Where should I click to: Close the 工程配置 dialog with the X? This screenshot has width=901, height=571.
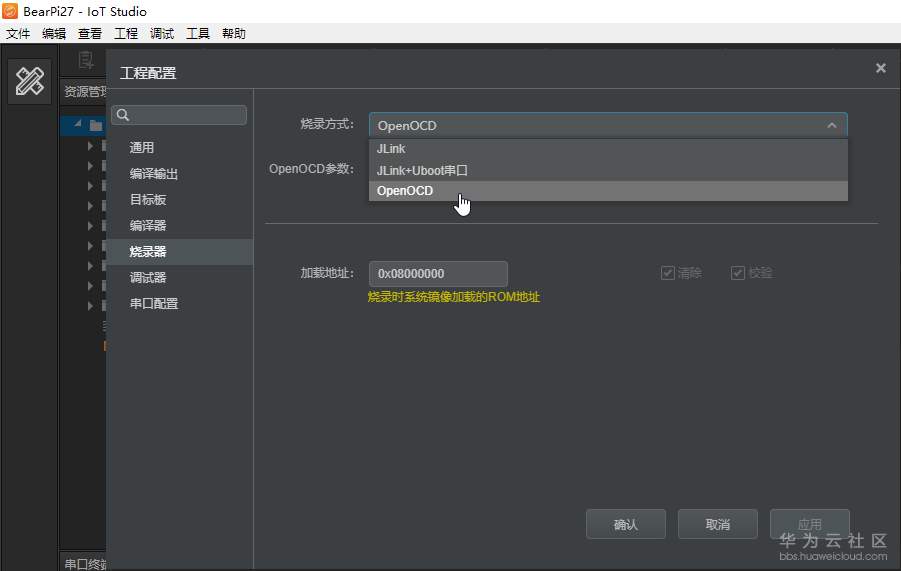pos(880,68)
